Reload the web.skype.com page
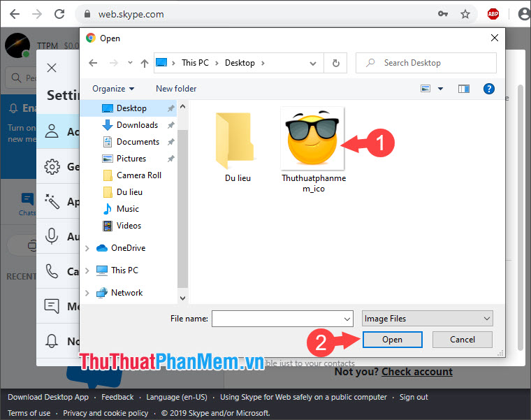Screen dimensions: 531x420 tap(59, 14)
